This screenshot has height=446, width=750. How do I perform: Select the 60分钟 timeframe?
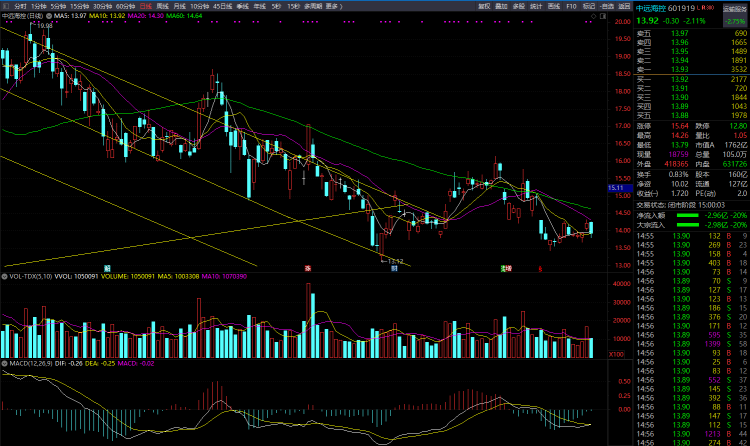(x=125, y=6)
